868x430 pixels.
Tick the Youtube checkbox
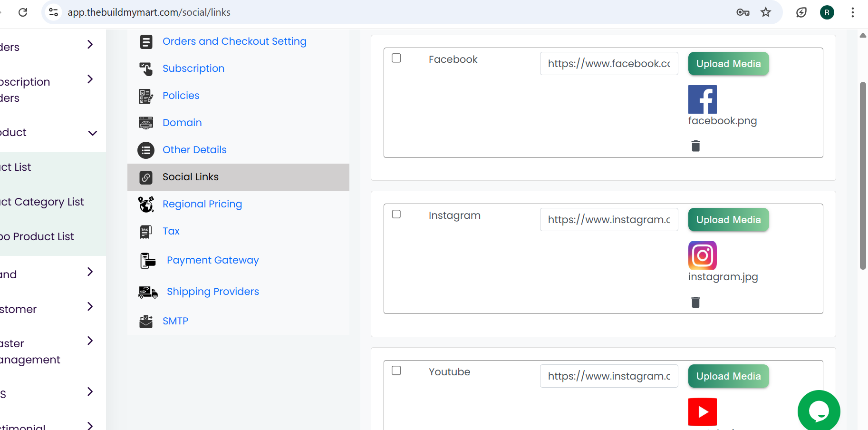pos(396,371)
